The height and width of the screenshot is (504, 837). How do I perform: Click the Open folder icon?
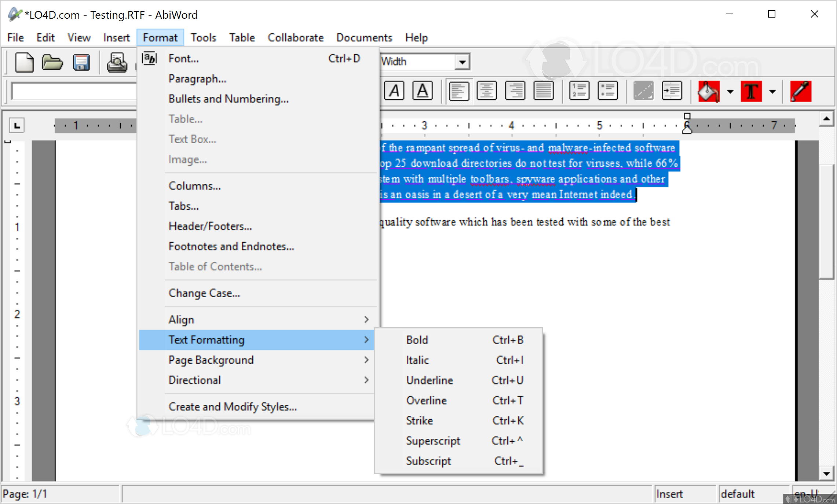tap(52, 62)
